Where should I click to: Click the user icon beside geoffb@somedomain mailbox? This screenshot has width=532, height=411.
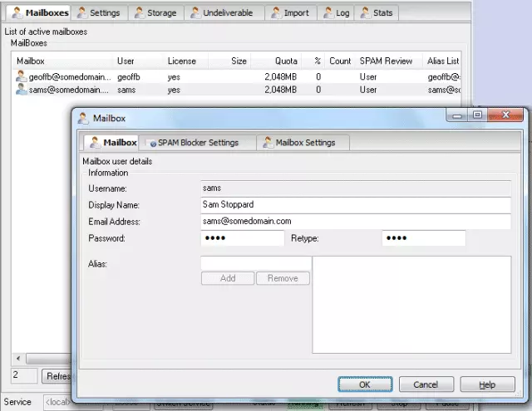pos(21,76)
